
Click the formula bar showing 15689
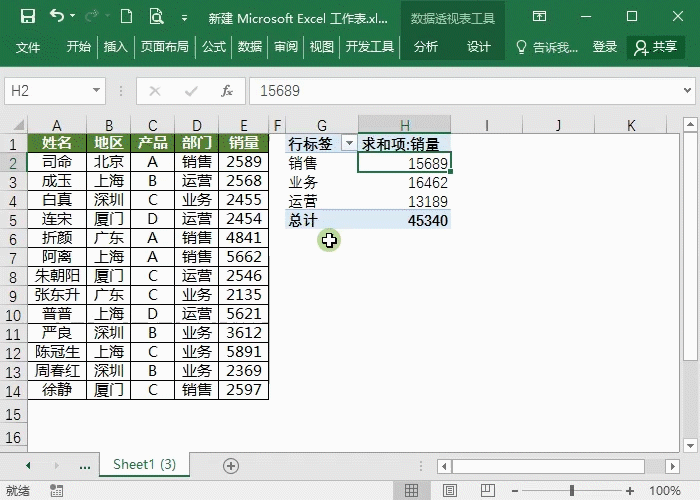(464, 91)
